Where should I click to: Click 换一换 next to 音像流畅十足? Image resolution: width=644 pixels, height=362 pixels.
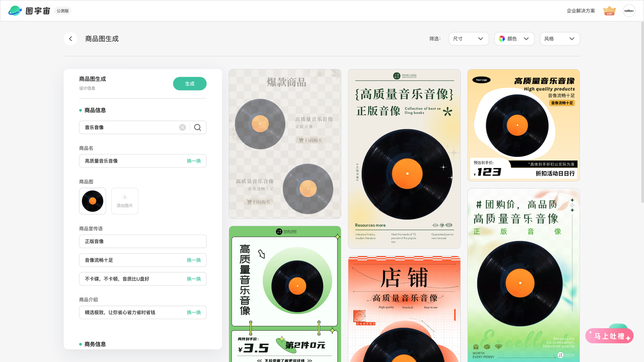194,260
